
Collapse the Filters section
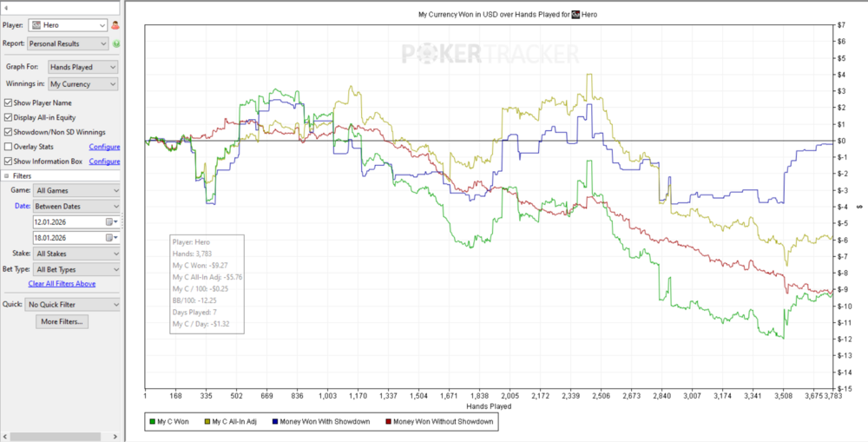click(7, 175)
